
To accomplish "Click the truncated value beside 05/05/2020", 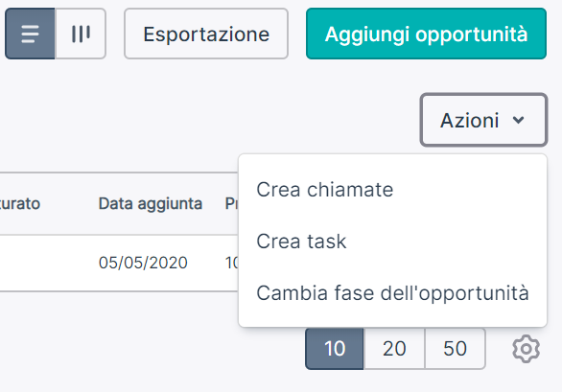I will (231, 263).
